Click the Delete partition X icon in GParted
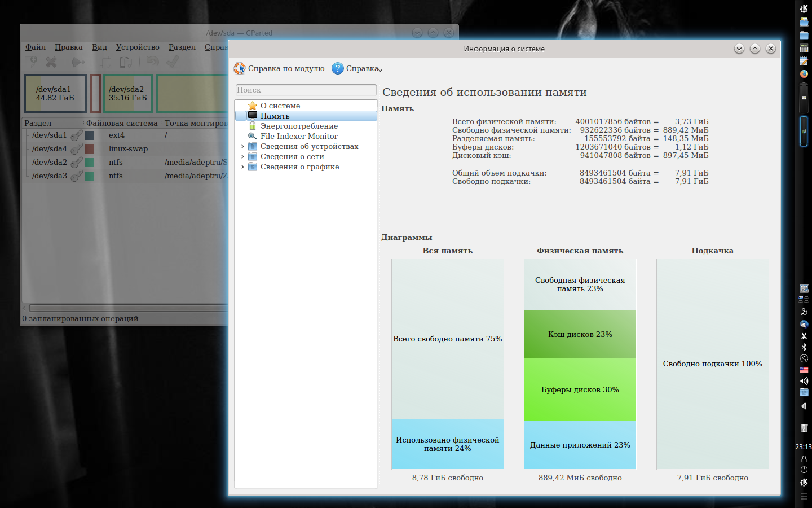Image resolution: width=812 pixels, height=508 pixels. click(51, 62)
